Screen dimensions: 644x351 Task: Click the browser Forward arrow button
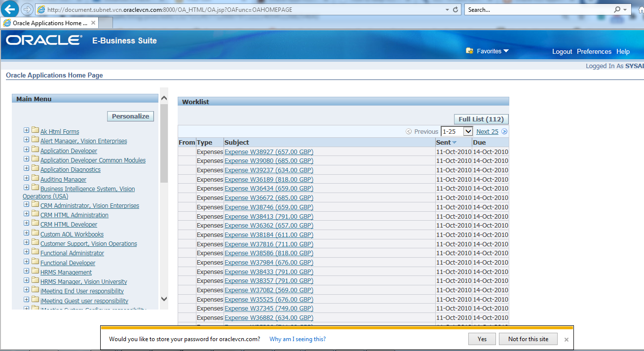27,9
